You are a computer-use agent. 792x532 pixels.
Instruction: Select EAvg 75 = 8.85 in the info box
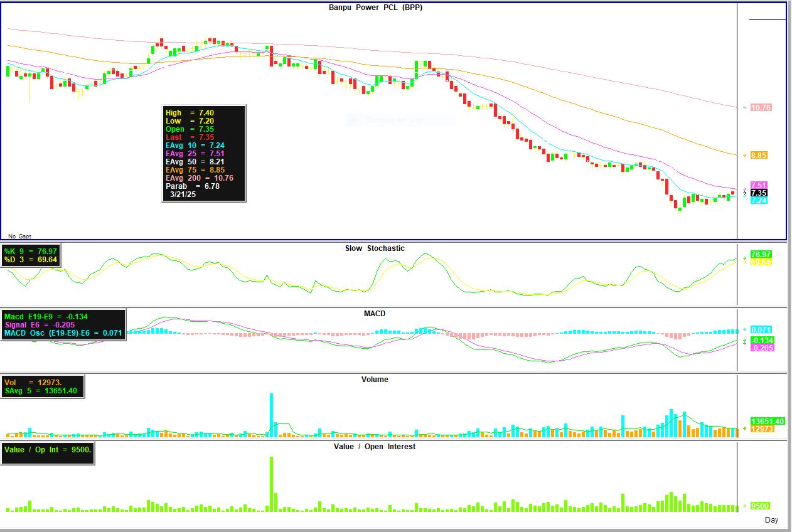click(195, 170)
